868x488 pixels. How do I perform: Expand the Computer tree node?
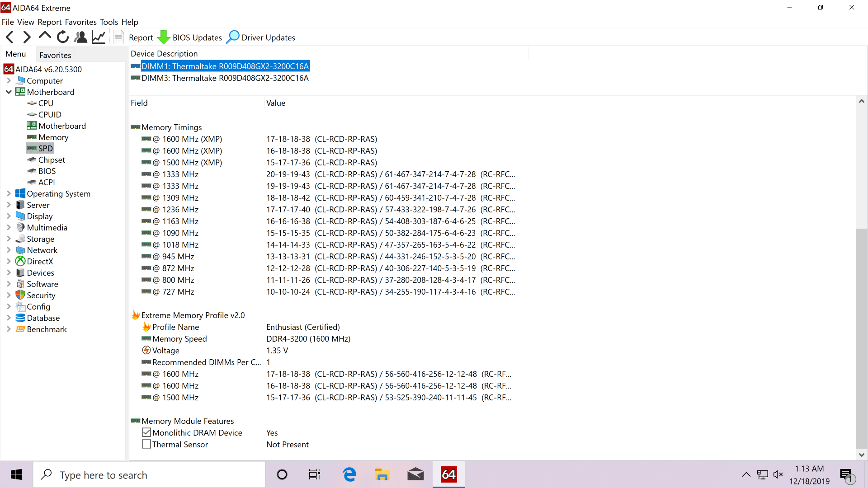tap(9, 80)
